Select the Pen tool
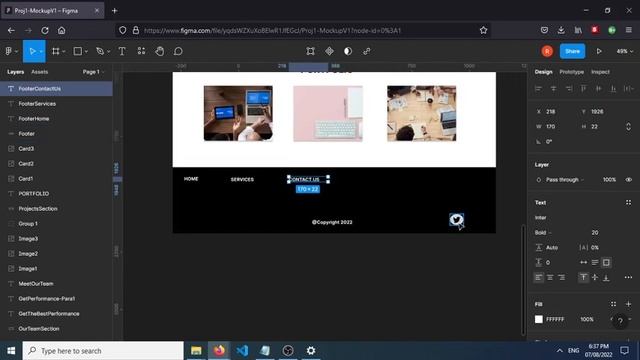This screenshot has height=360, width=640. point(100,51)
